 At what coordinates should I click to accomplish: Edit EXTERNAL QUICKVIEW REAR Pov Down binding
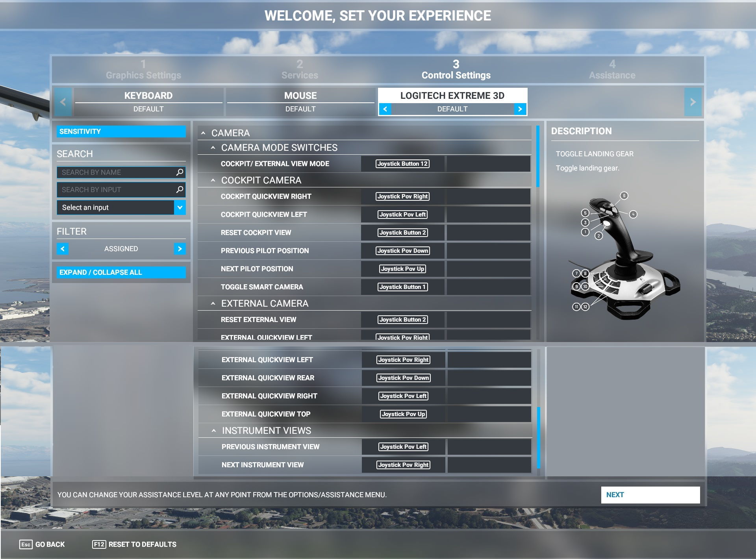[403, 378]
